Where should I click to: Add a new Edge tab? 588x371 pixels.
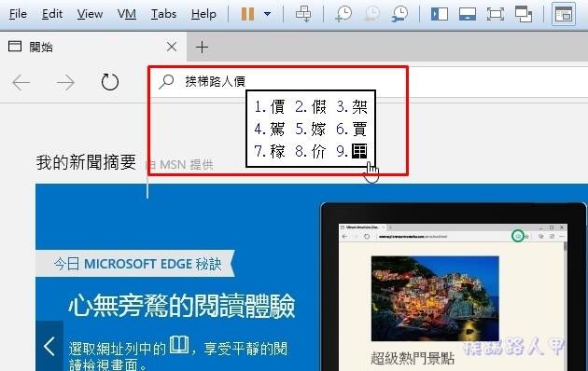[x=202, y=48]
